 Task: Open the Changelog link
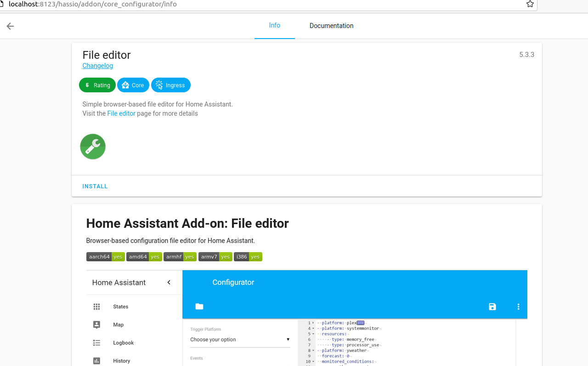pos(97,66)
